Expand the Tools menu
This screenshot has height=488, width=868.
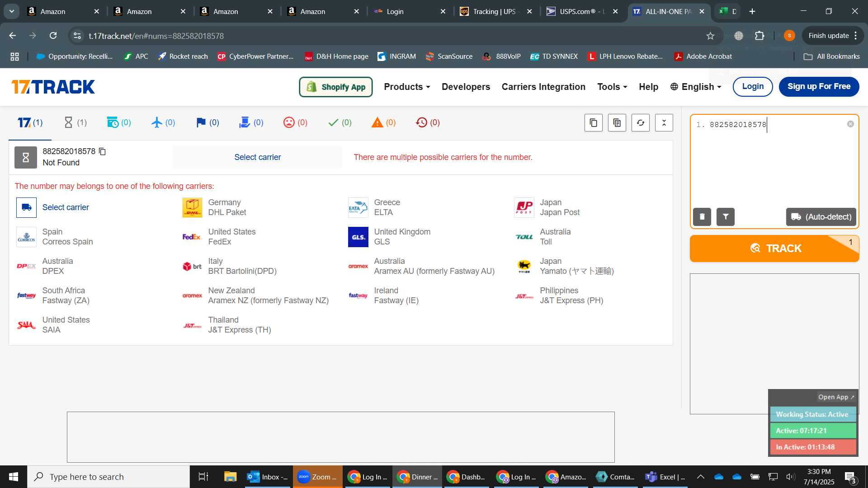[x=612, y=87]
